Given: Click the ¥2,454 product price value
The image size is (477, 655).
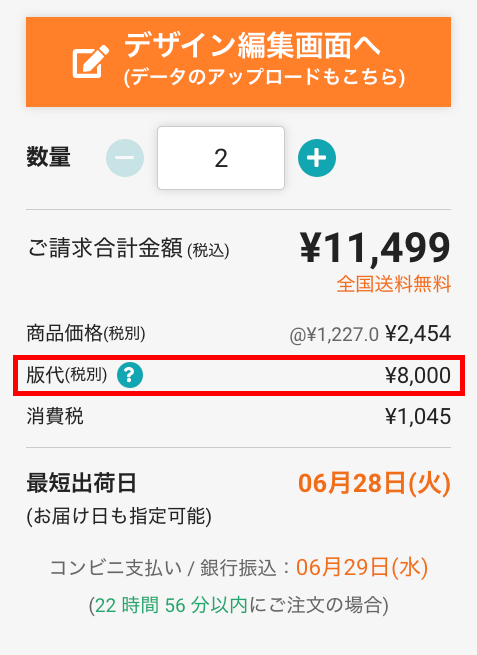Looking at the screenshot, I should point(418,333).
